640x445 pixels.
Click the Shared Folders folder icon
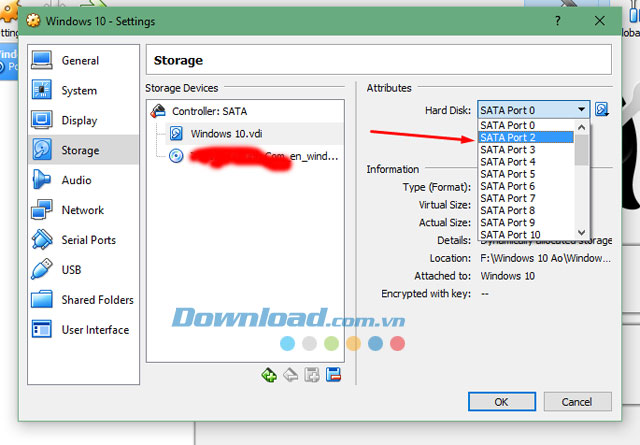42,299
